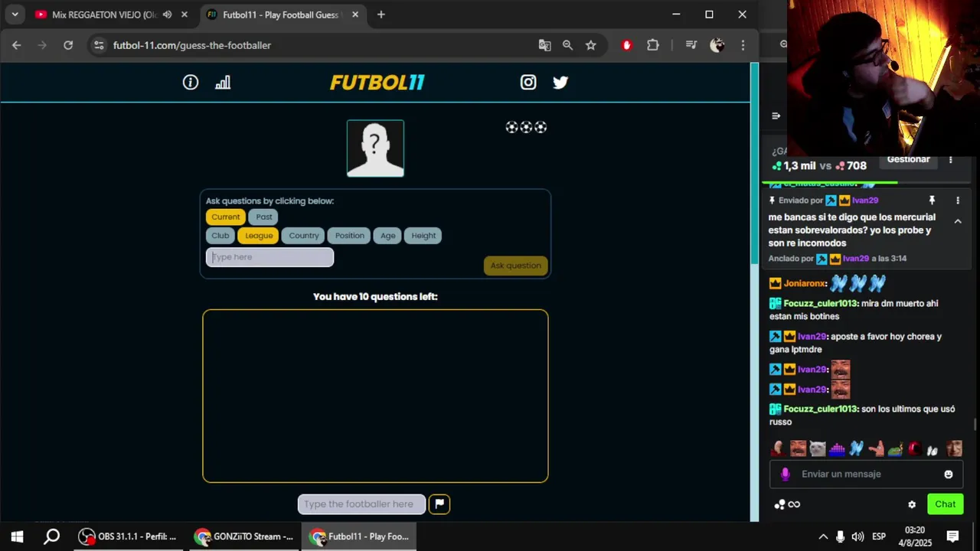Collapse the chat panel arrow icon
Viewport: 980px width, 551px height.
776,116
